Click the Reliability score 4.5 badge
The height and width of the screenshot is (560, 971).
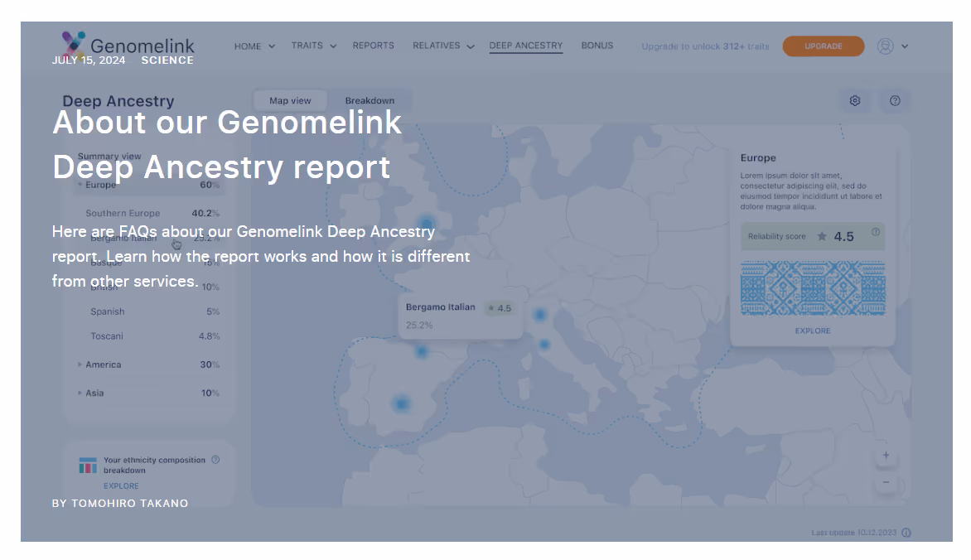click(813, 236)
